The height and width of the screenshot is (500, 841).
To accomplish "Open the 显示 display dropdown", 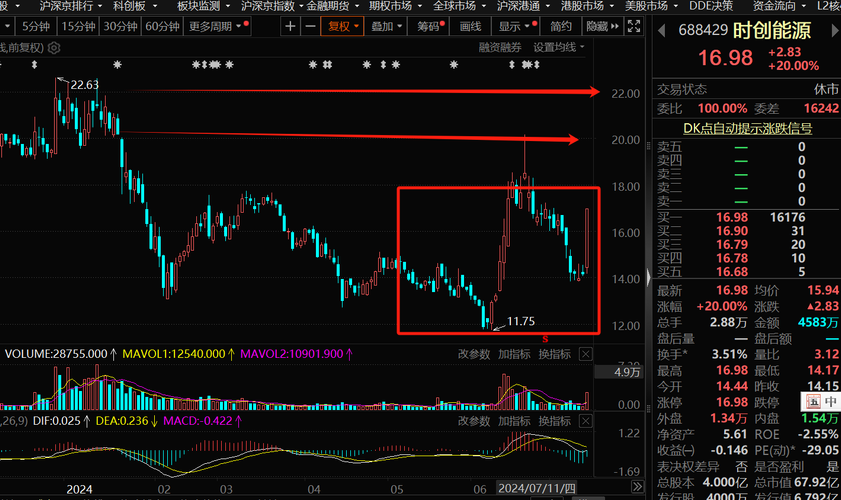I will (516, 26).
